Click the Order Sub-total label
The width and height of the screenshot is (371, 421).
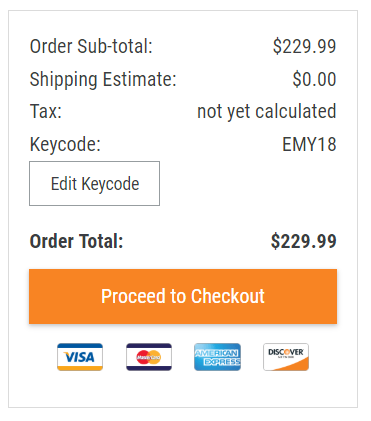click(91, 46)
